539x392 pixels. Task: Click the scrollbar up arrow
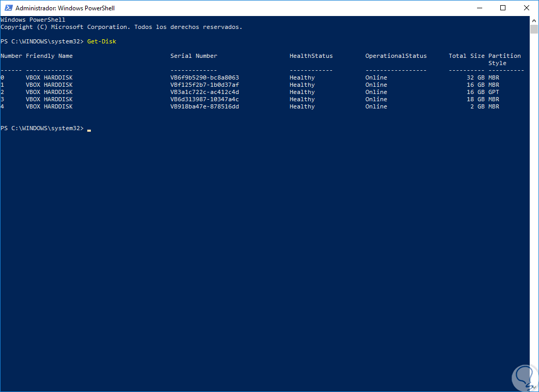click(534, 20)
